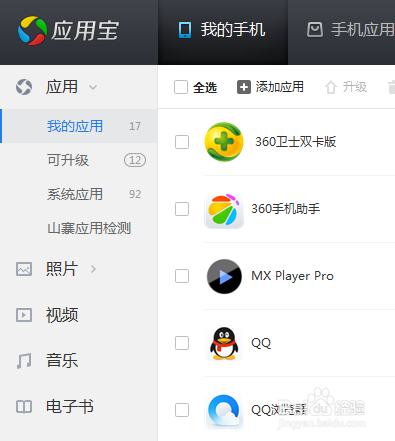395x441 pixels.
Task: Switch to the 我的手机 tab
Action: coord(223,32)
